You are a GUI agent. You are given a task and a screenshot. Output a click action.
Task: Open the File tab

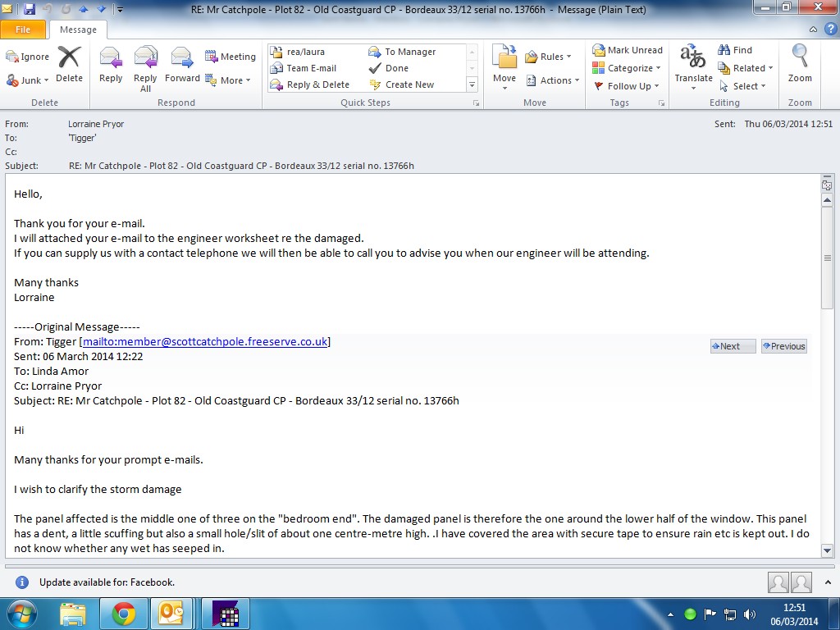(23, 30)
